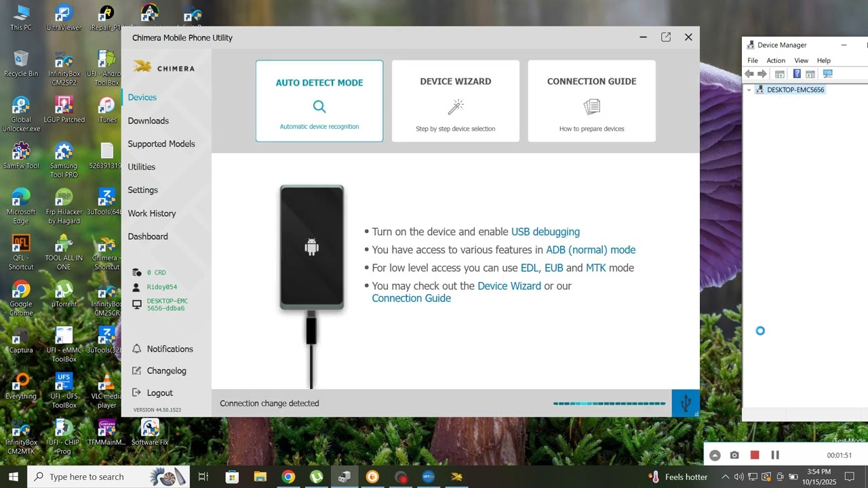This screenshot has height=488, width=868.
Task: Click the recorder camera screenshot icon
Action: pyautogui.click(x=734, y=455)
